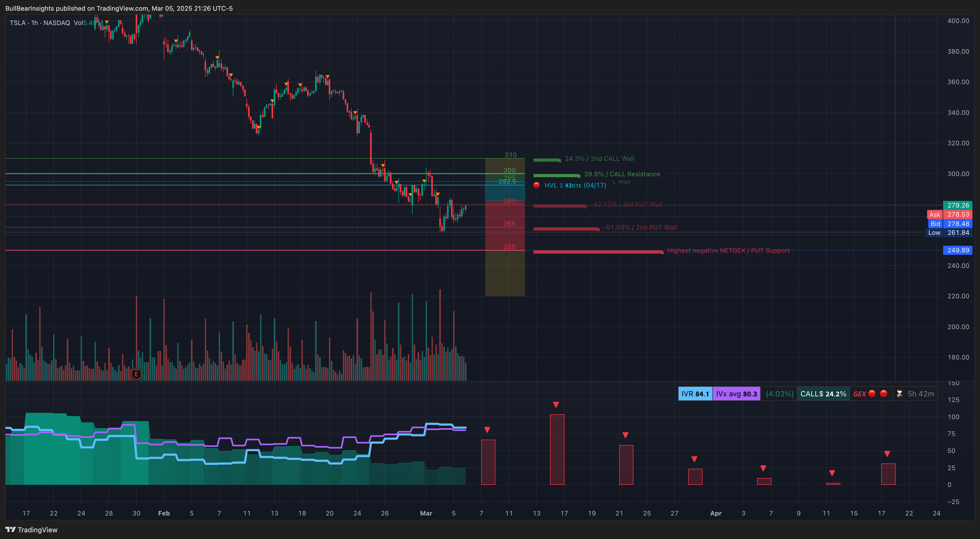Viewport: 980px width, 539px height.
Task: Click the red triangle above the Apr 17 expiry bar
Action: tap(887, 454)
